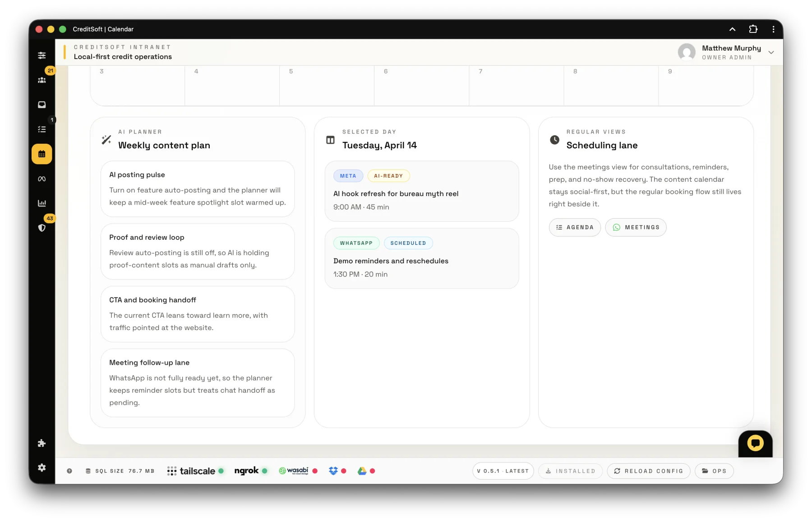Switch to the Agenda view
The image size is (812, 522).
(x=574, y=227)
